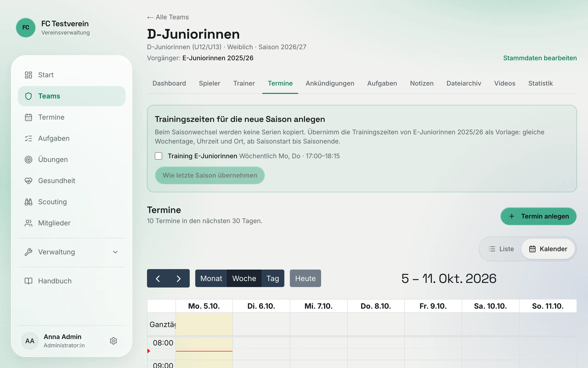Viewport: 588px width, 368px height.
Task: Click the plus icon in Termin anlegen
Action: click(512, 216)
